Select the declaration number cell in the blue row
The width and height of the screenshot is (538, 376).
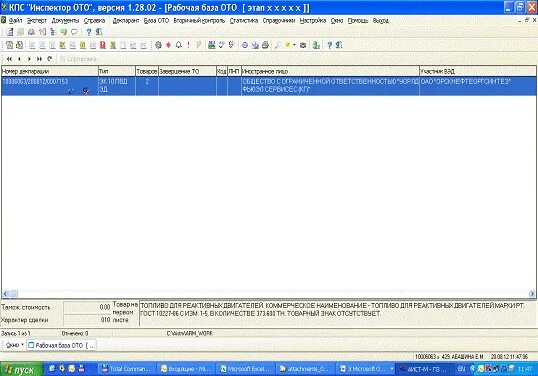(50, 86)
